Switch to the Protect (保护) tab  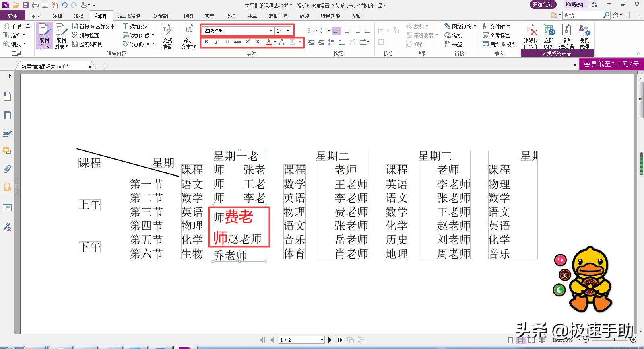coord(231,16)
